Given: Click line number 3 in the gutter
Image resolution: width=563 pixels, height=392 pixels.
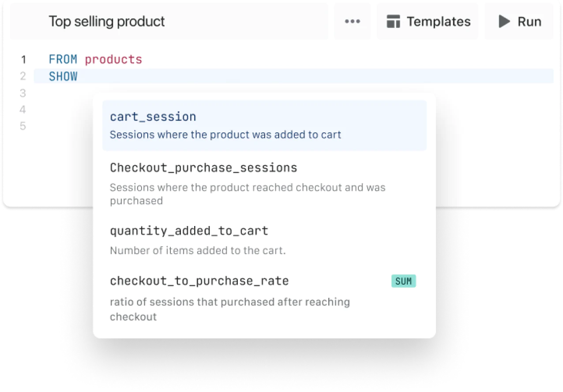Looking at the screenshot, I should point(23,93).
